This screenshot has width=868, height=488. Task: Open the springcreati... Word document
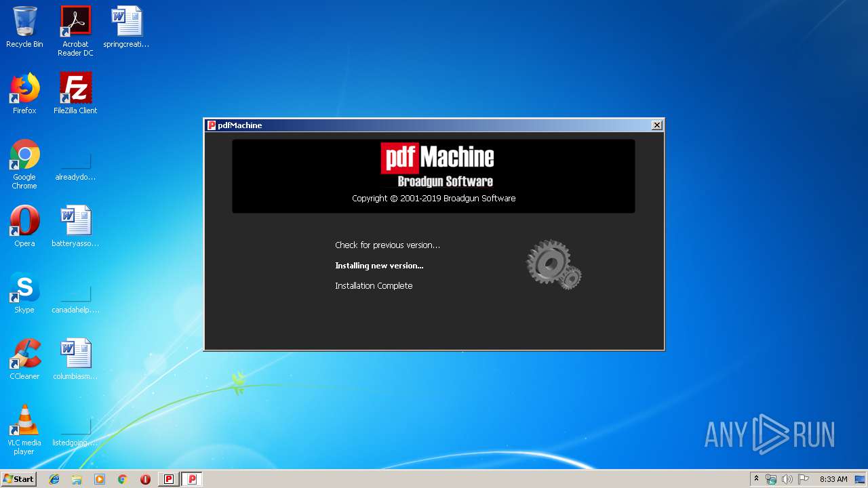(x=126, y=28)
